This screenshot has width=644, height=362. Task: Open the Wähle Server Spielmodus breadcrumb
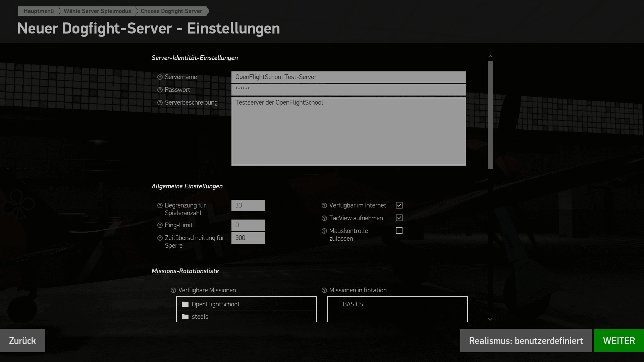tap(97, 11)
